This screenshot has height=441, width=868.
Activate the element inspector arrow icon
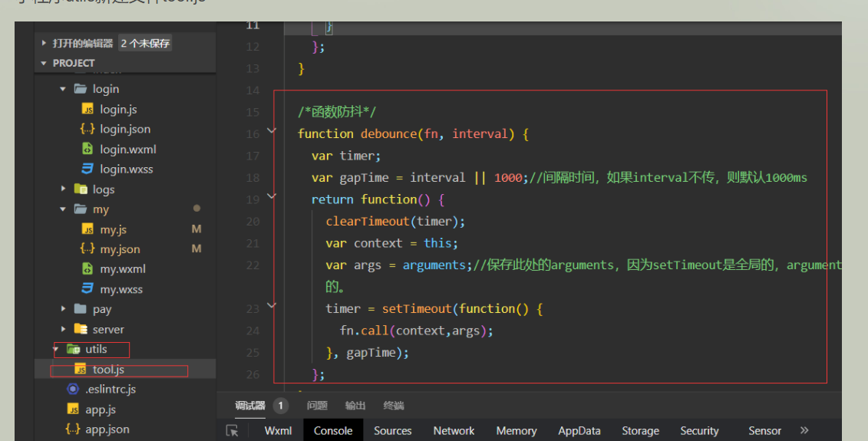(x=232, y=430)
